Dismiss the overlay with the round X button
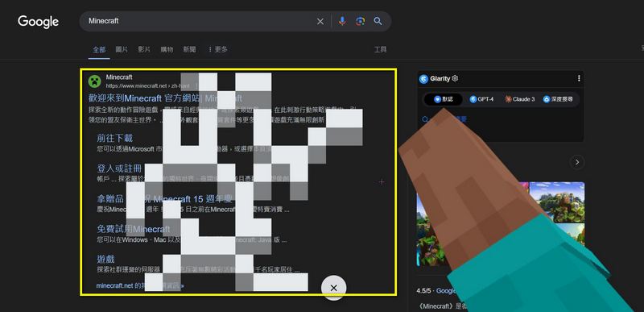Image resolution: width=644 pixels, height=312 pixels. (333, 288)
